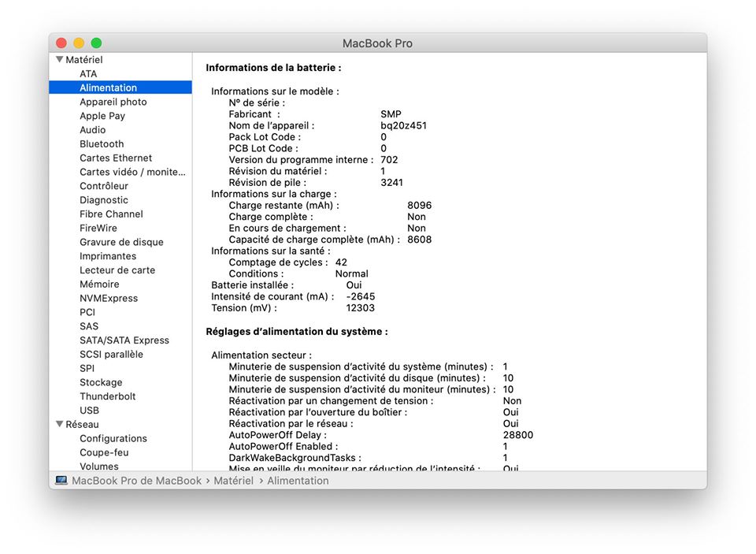Click the Fabricant value SMP

click(391, 114)
